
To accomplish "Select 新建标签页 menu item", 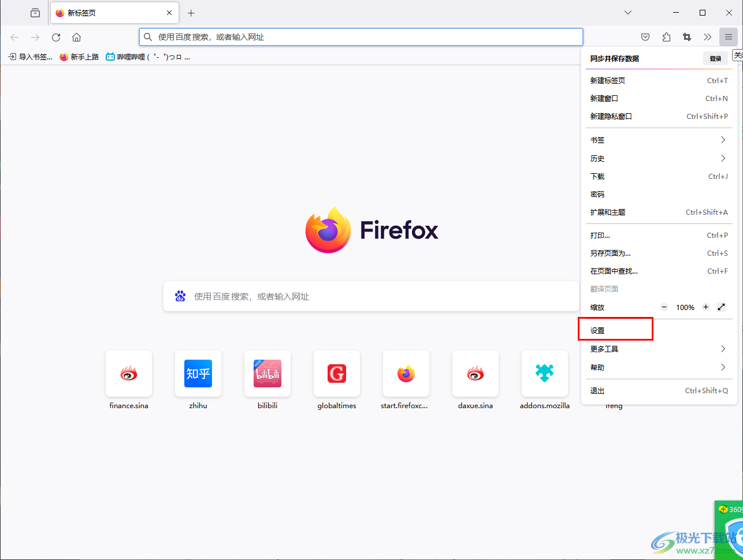I will point(659,81).
